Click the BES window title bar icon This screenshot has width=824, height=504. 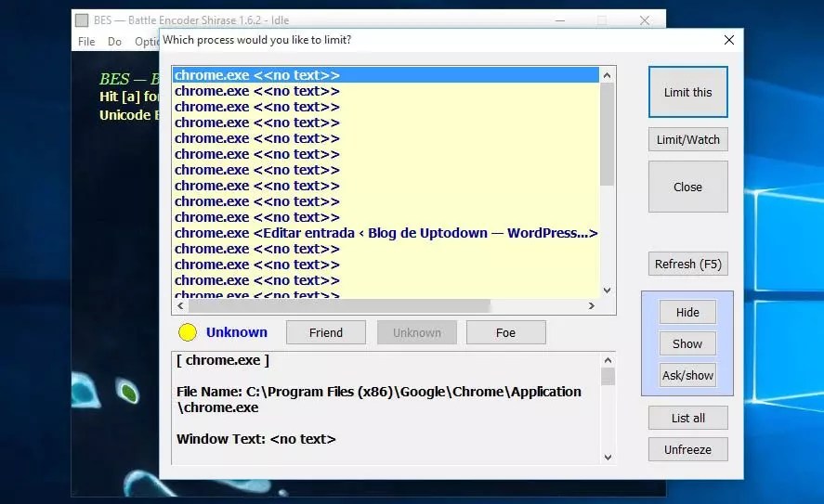[x=82, y=20]
